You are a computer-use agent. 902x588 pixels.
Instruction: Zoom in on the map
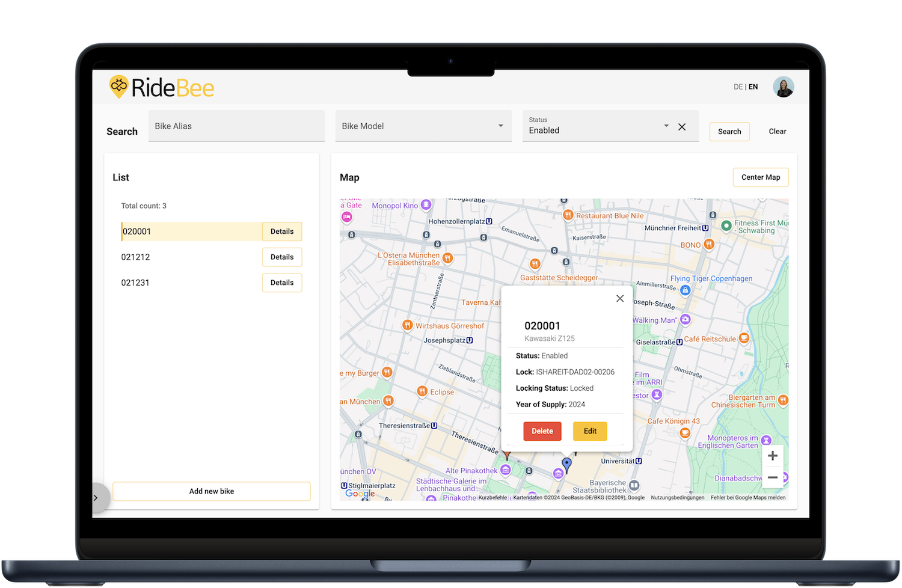click(773, 456)
